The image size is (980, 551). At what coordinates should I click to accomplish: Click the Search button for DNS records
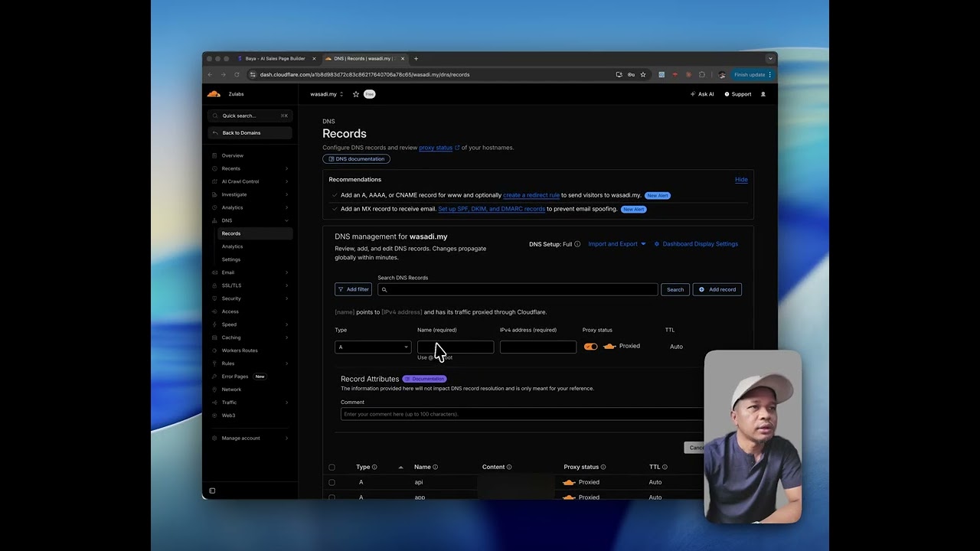coord(675,289)
